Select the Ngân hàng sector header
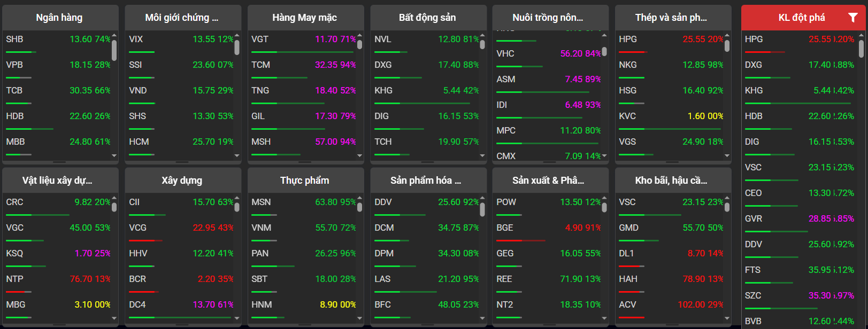This screenshot has width=868, height=329. (59, 18)
